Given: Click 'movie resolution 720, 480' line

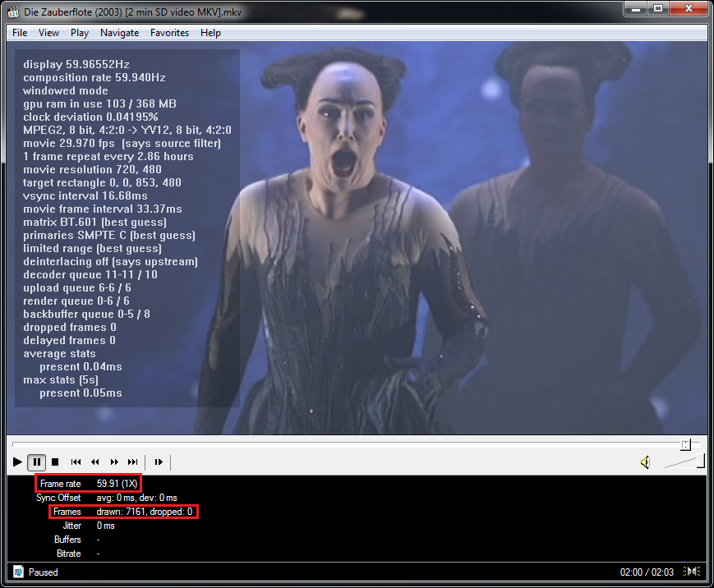Looking at the screenshot, I should coord(93,169).
